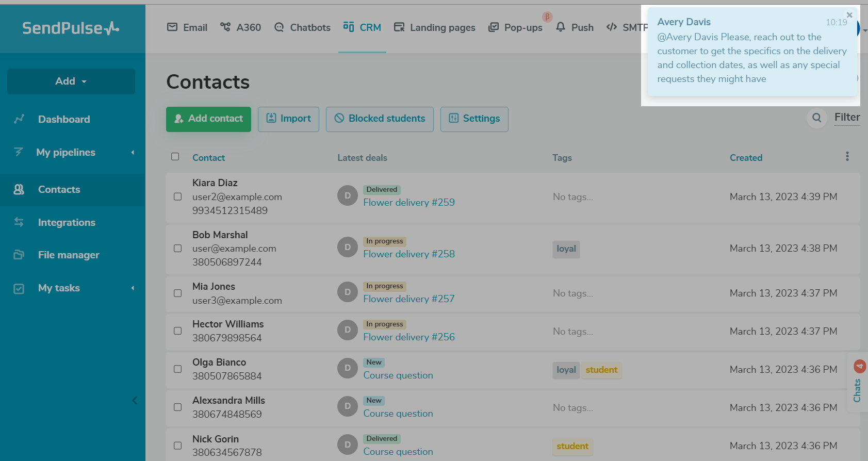Open Landing pages section
Image resolution: width=868 pixels, height=461 pixels.
click(x=435, y=27)
